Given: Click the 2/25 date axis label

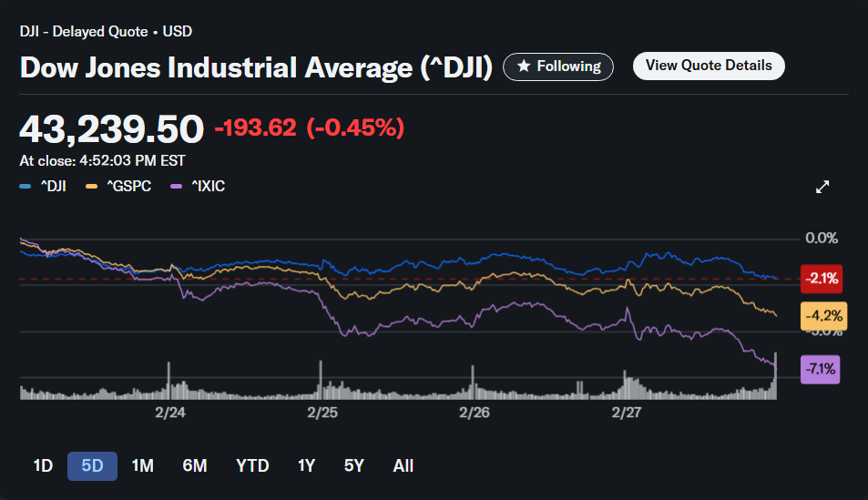Looking at the screenshot, I should [322, 413].
